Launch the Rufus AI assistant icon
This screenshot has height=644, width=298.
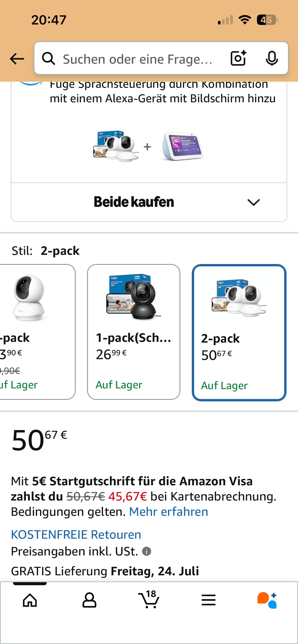coord(267,600)
